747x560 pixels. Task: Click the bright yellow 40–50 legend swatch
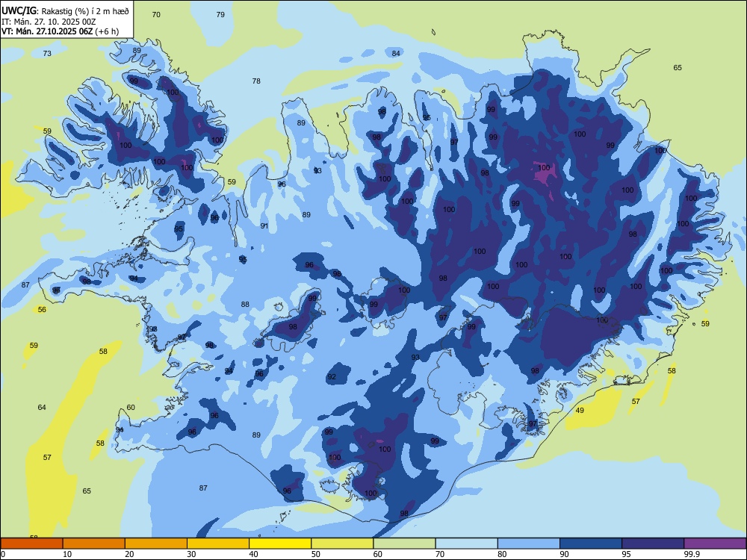(280, 544)
